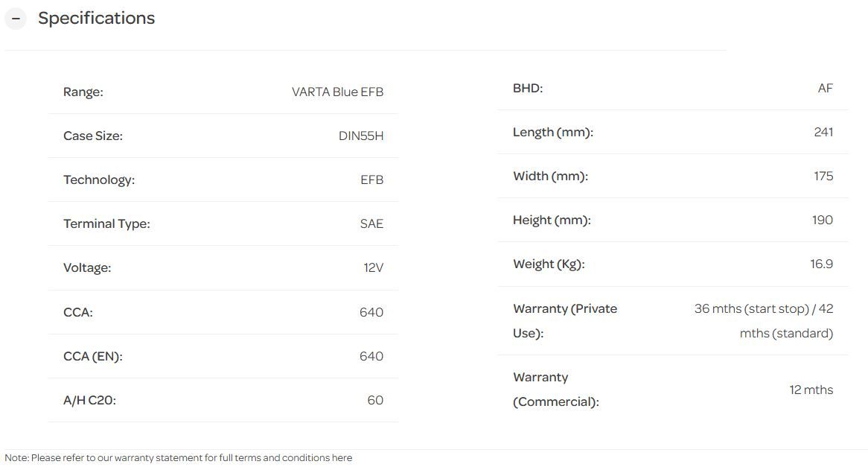Select the Case Size label
868x470 pixels.
click(93, 136)
